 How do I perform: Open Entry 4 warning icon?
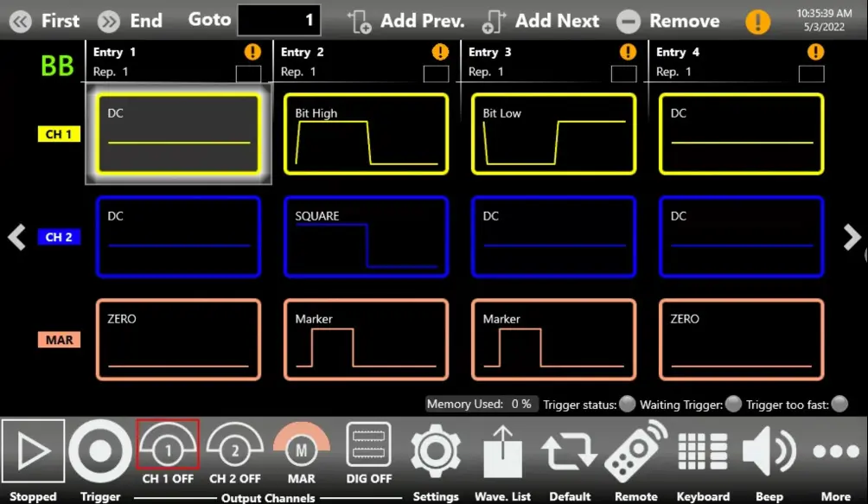pos(815,52)
